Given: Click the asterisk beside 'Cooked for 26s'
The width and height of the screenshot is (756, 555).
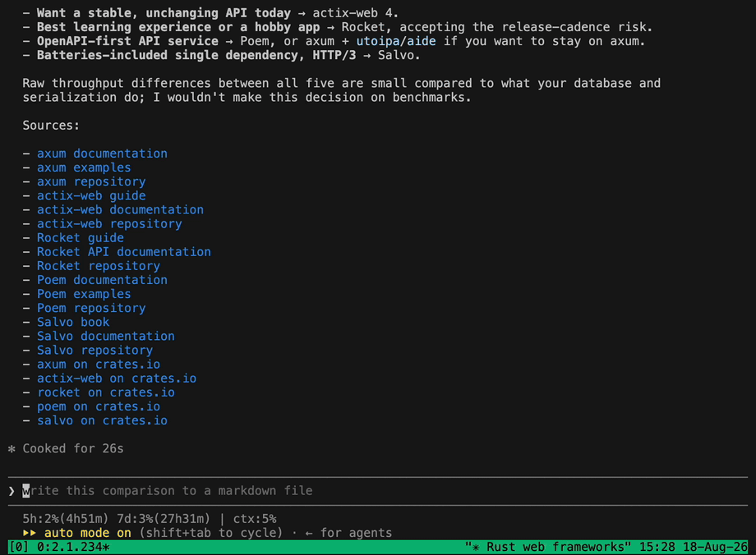Looking at the screenshot, I should tap(12, 449).
